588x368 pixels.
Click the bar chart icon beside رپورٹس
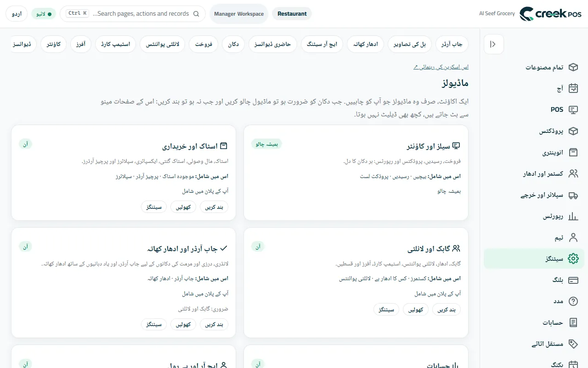(573, 216)
